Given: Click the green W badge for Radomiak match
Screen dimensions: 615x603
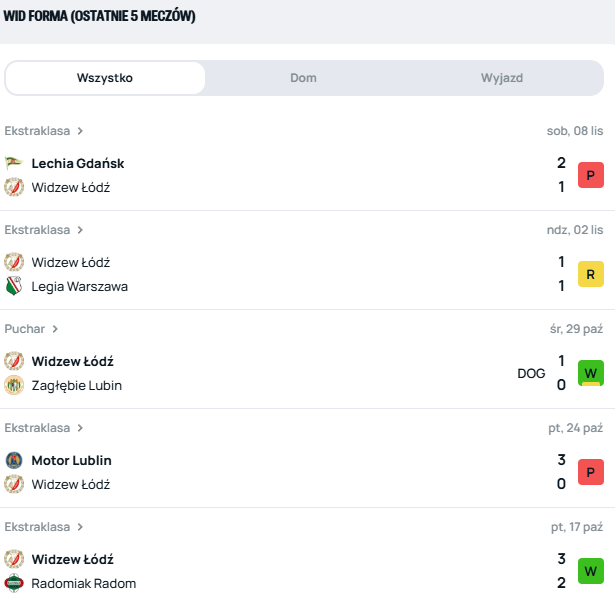Looking at the screenshot, I should tap(590, 571).
